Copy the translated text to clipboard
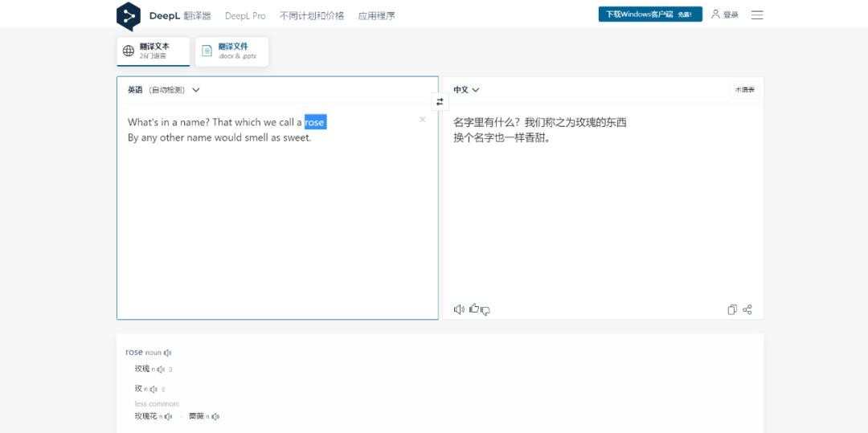Image resolution: width=868 pixels, height=433 pixels. coord(732,309)
